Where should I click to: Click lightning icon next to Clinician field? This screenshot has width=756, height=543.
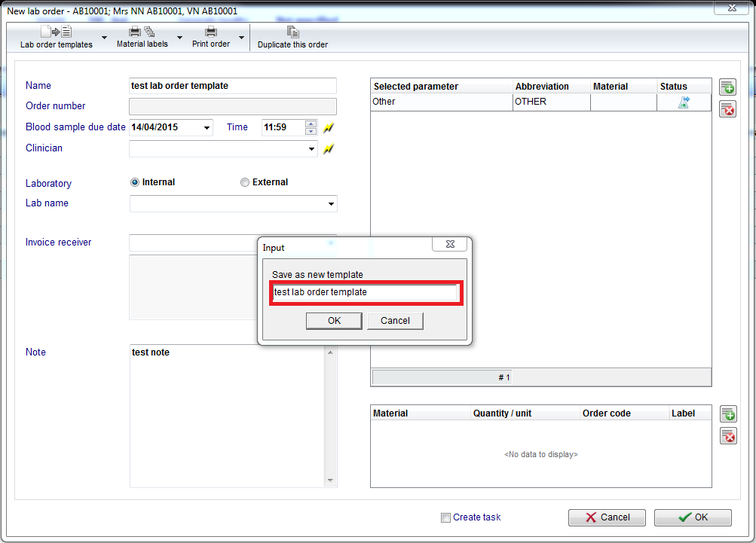point(329,149)
